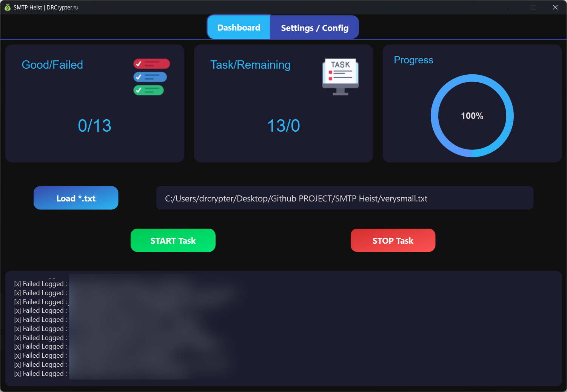Screen dimensions: 567x392
Task: Switch to the Dashboard tab
Action: 239,27
